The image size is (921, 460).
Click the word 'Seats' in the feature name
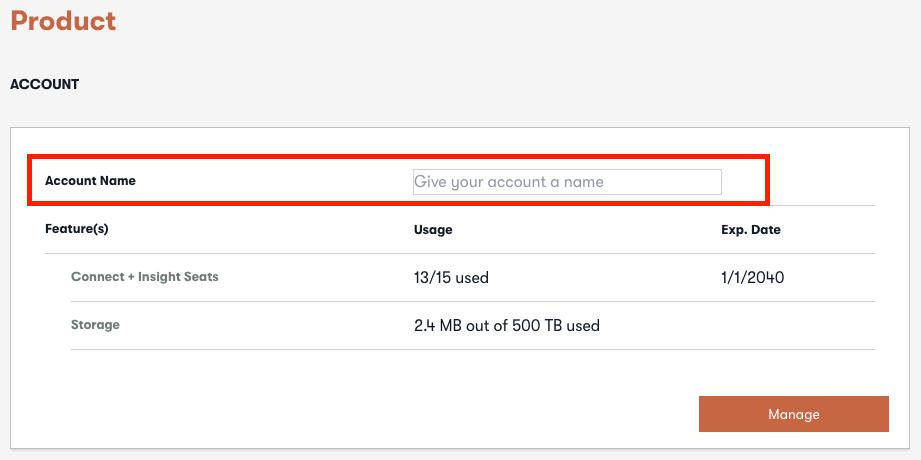[200, 277]
